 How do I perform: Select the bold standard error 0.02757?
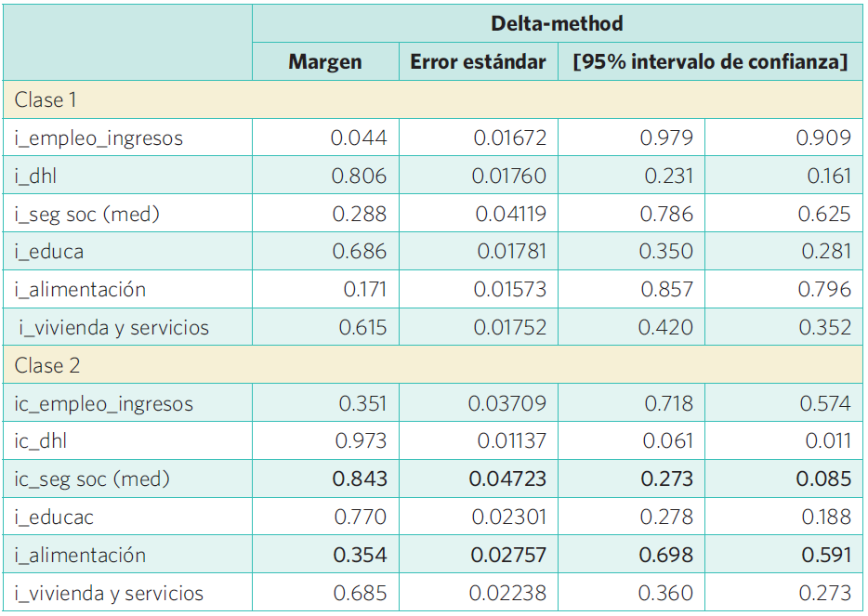[x=507, y=556]
